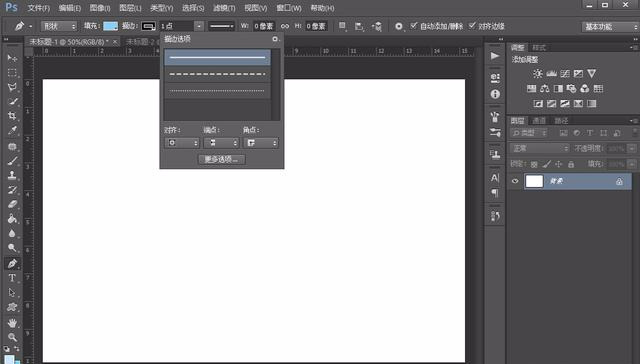
Task: Select the Quick Selection tool
Action: 12,101
